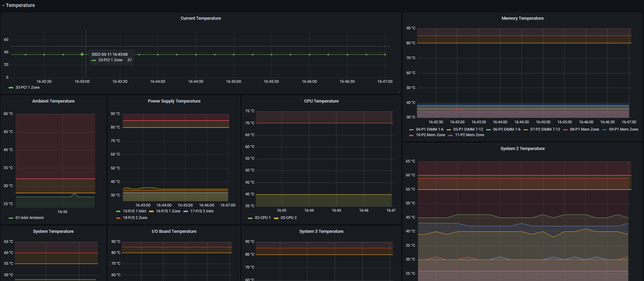644x281 pixels.
Task: Click the blue 17-P/S 2 Inlet legend color icon
Action: [x=186, y=211]
